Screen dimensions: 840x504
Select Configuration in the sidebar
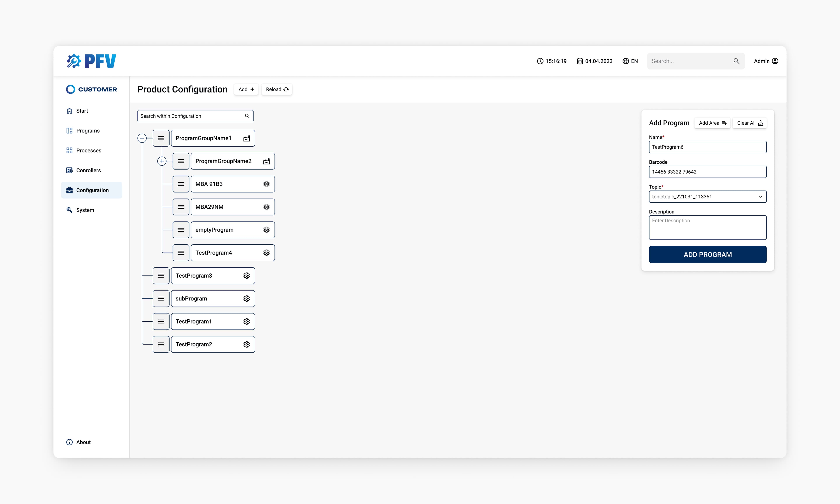click(92, 190)
